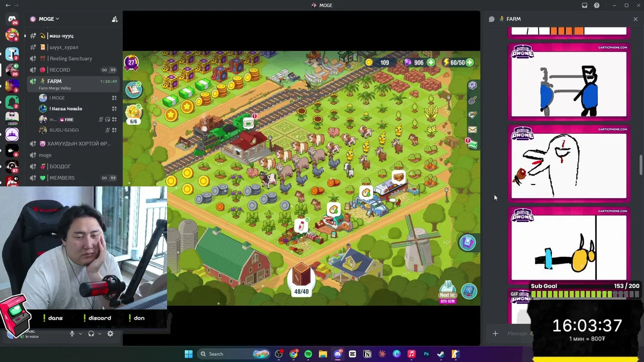644x362 pixels.
Task: Join the БООДОГ voice channel
Action: click(73, 166)
